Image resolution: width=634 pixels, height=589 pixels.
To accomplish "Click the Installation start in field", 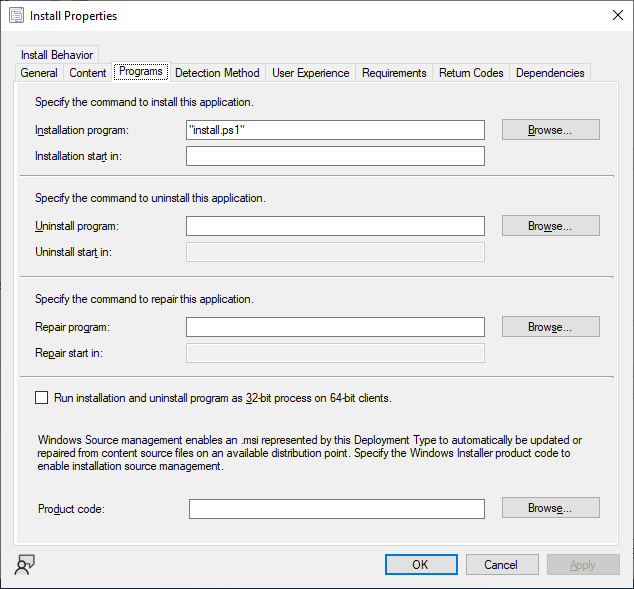I will tap(335, 156).
